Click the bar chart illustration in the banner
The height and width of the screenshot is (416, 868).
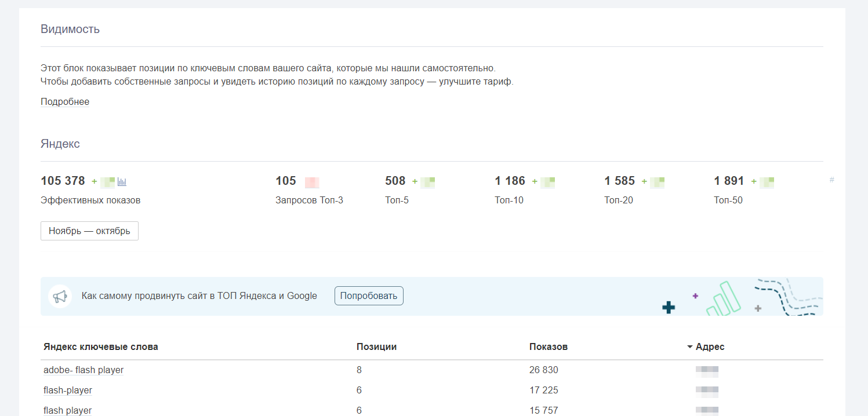click(x=724, y=299)
